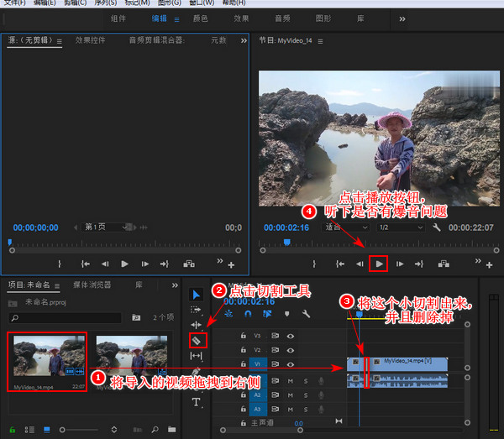Toggle project read-only green lock

pos(13,430)
